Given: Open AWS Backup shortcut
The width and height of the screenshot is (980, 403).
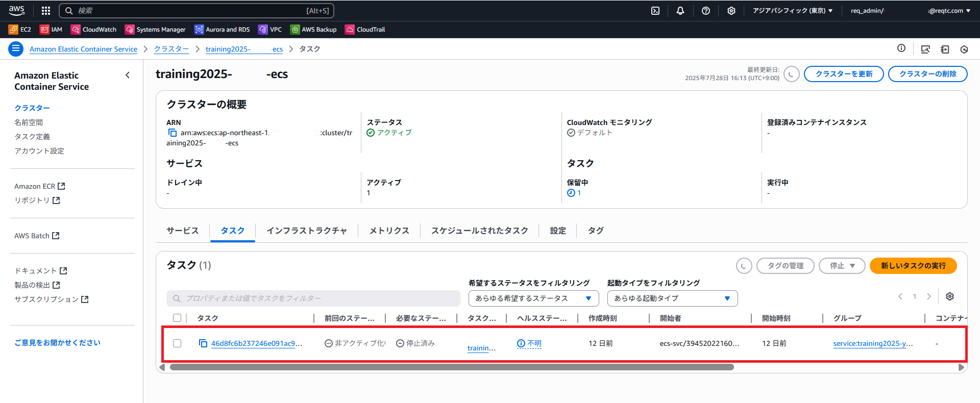Looking at the screenshot, I should point(313,30).
